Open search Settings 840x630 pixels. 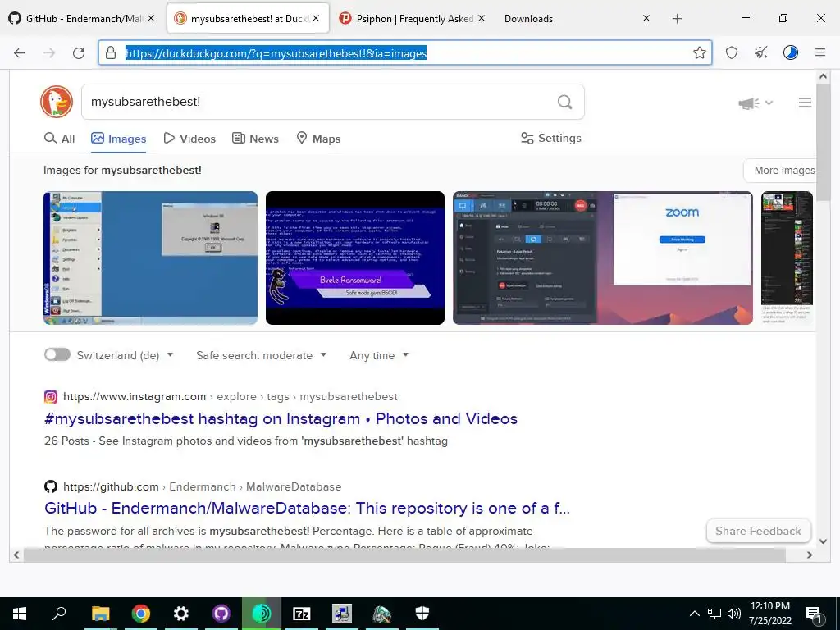pyautogui.click(x=550, y=138)
